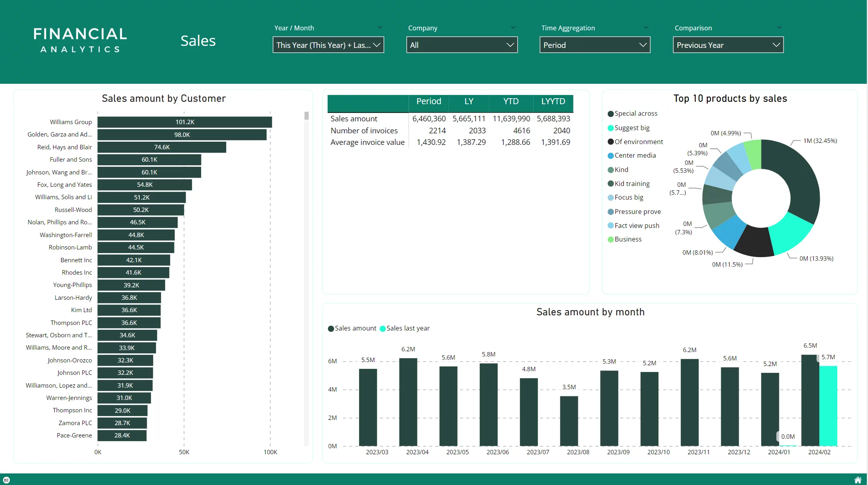
Task: Click the BI logo icon bottom-left
Action: click(x=6, y=480)
